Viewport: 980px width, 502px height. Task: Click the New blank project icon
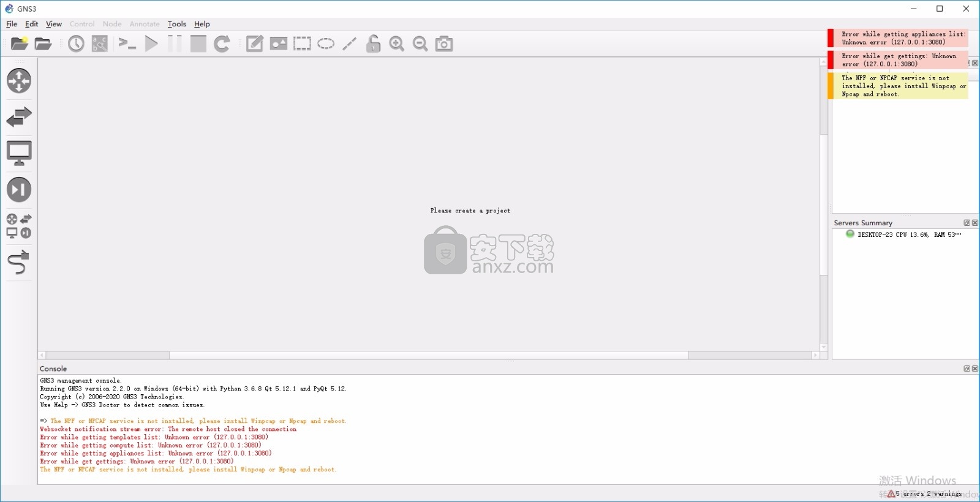(20, 43)
